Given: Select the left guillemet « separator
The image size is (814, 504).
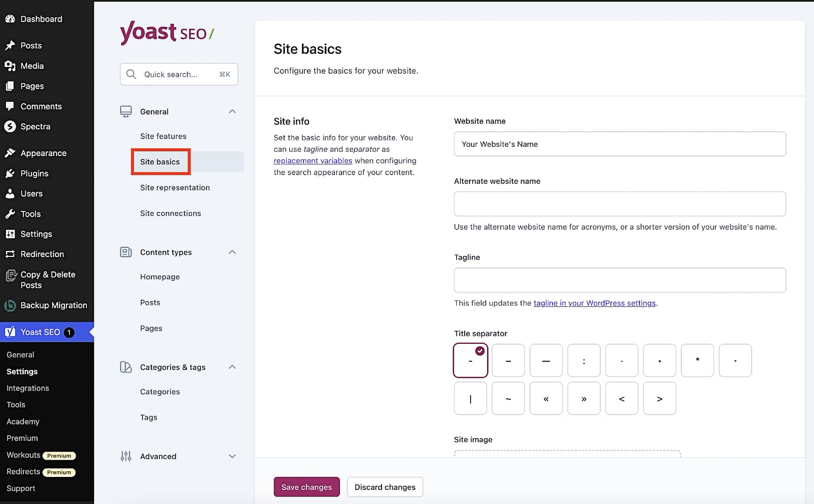Looking at the screenshot, I should coord(546,398).
